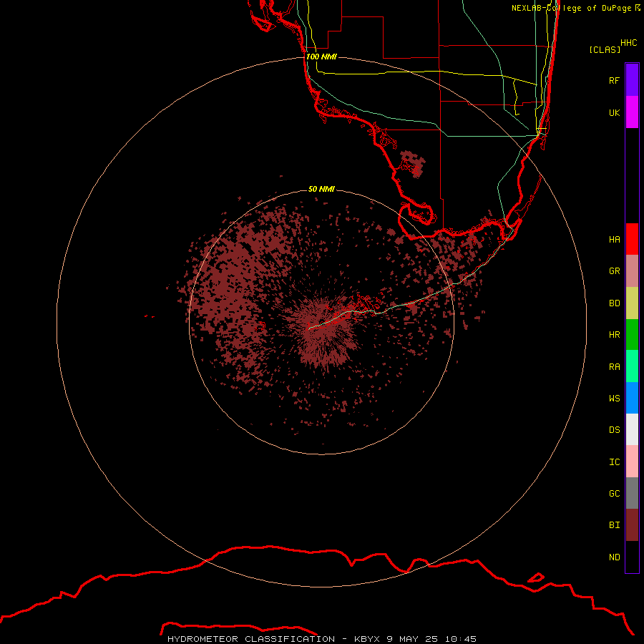The width and height of the screenshot is (644, 644).
Task: Click the UK magenta legend swatch
Action: pyautogui.click(x=632, y=112)
